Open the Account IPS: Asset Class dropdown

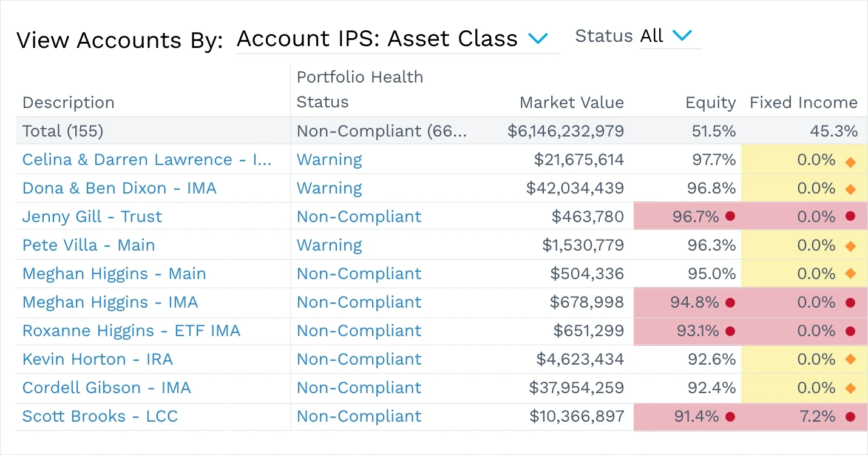(x=538, y=38)
